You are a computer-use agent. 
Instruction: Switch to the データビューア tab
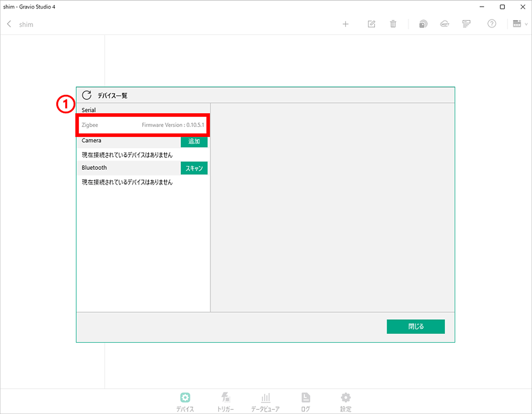[265, 402]
